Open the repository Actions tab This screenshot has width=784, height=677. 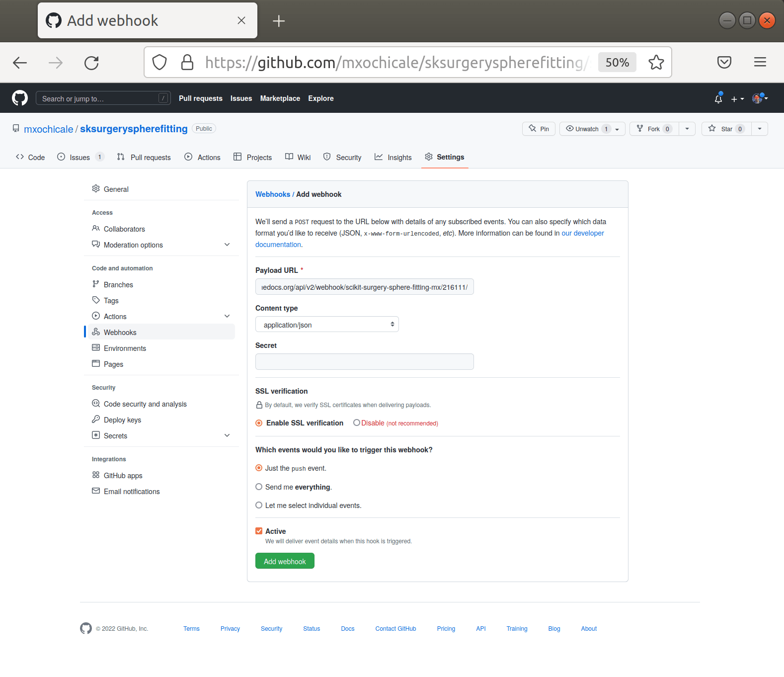point(202,157)
